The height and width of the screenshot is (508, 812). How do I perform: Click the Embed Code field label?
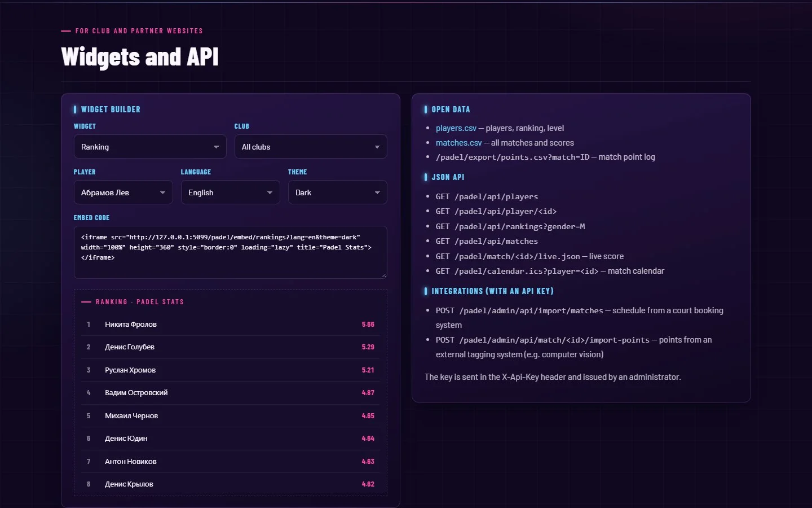pos(91,218)
